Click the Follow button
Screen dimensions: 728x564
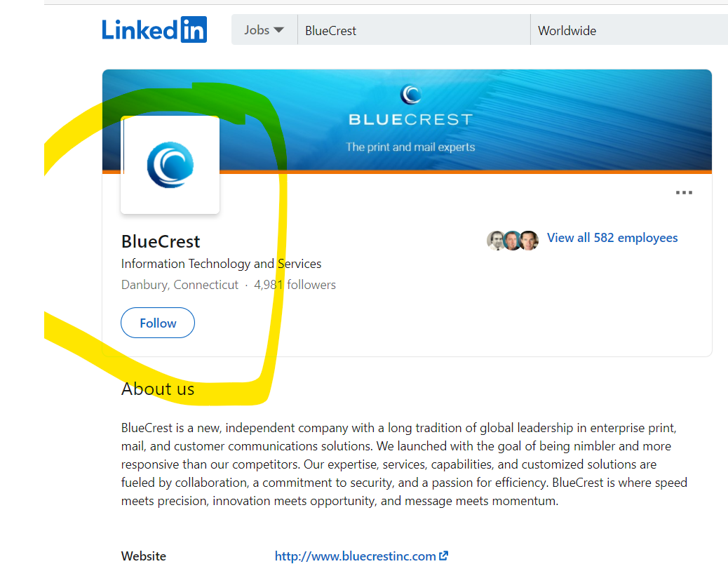[x=158, y=323]
